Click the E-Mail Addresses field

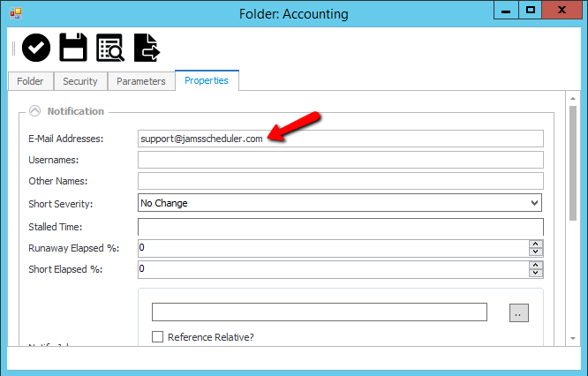(x=341, y=139)
